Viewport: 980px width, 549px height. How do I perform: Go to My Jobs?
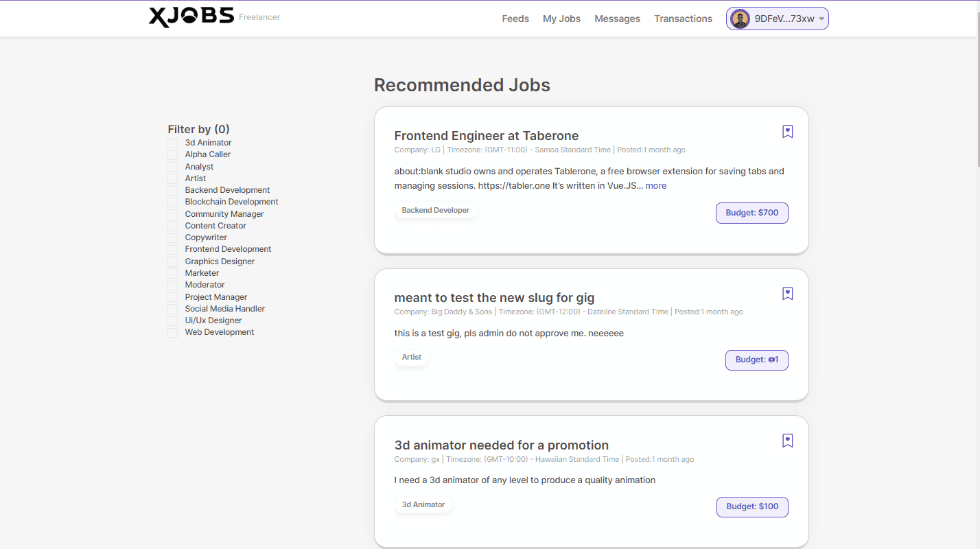click(561, 19)
